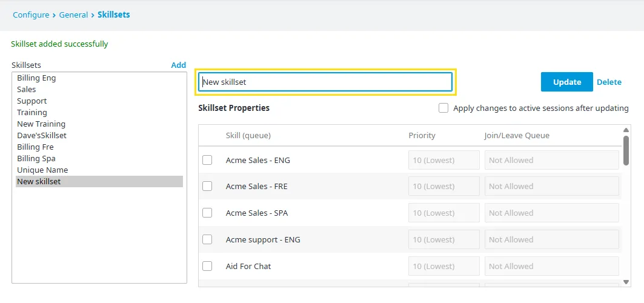This screenshot has width=644, height=303.
Task: Open the Configure breadcrumb link
Action: pos(31,15)
